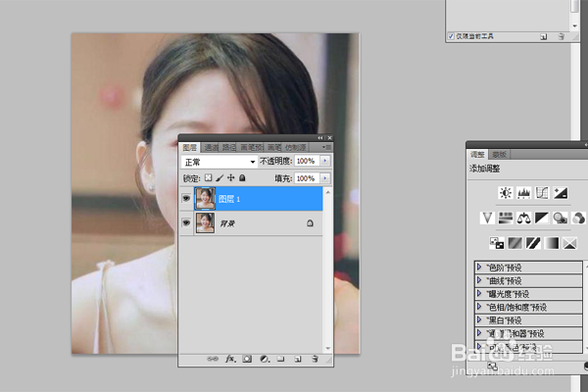Select the 背景 layer thumbnail
The image size is (588, 392).
pos(205,222)
